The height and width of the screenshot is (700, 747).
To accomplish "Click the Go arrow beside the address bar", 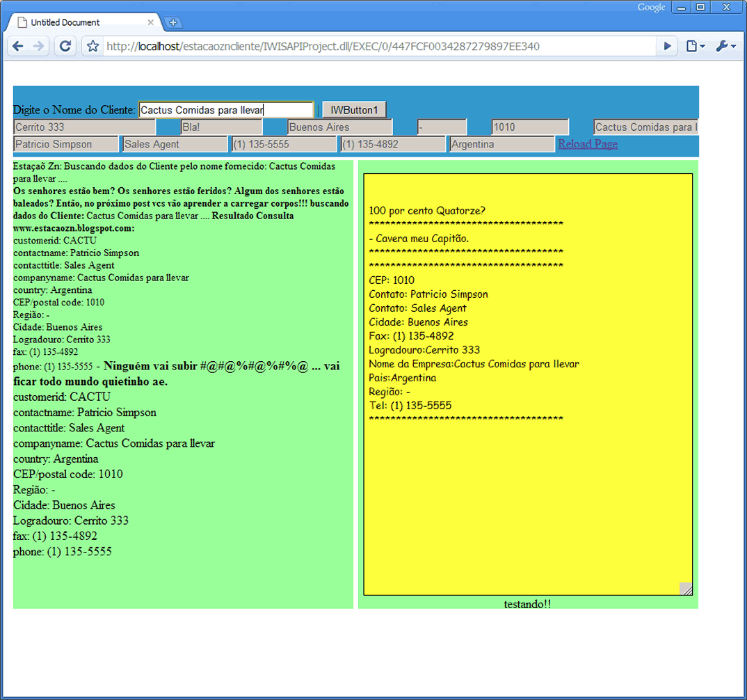I will (668, 46).
